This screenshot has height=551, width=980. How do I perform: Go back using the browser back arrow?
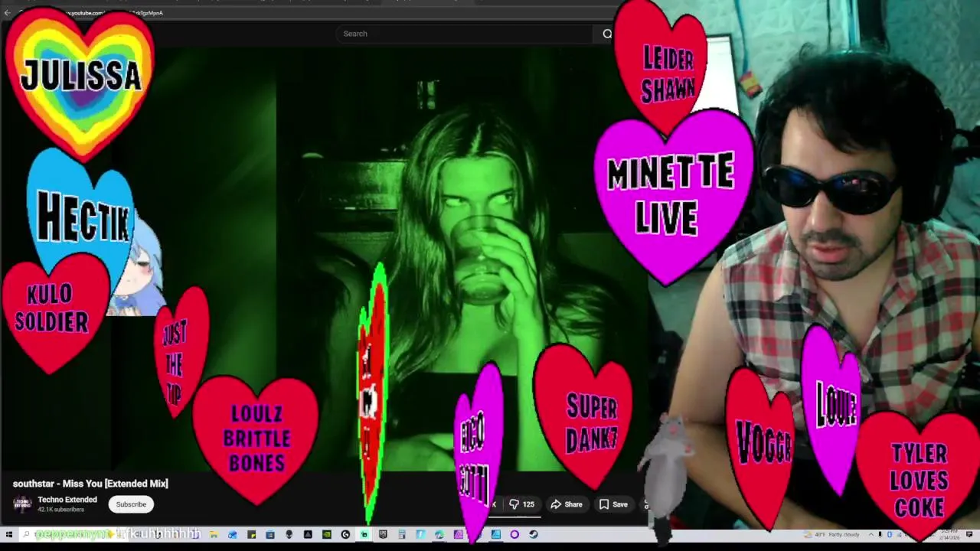(8, 13)
